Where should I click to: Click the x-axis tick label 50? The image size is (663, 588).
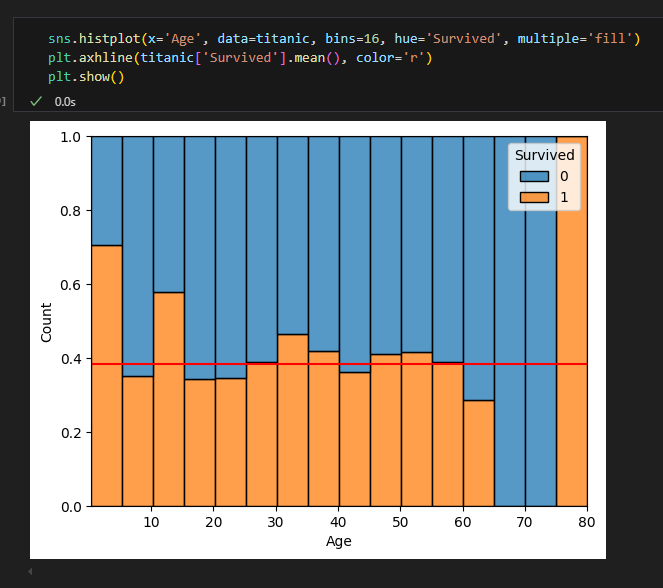400,522
